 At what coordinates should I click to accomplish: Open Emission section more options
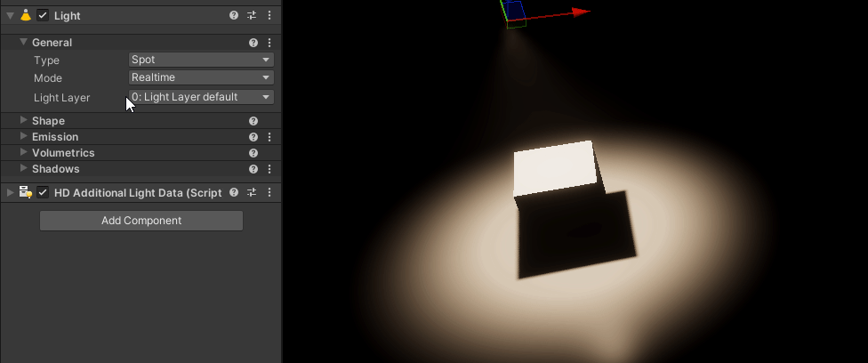269,137
